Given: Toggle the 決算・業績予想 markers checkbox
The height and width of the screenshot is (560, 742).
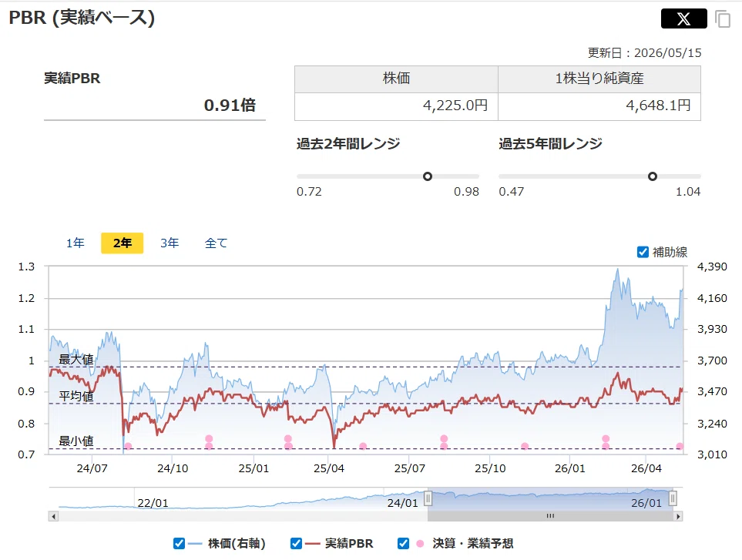Looking at the screenshot, I should point(403,544).
